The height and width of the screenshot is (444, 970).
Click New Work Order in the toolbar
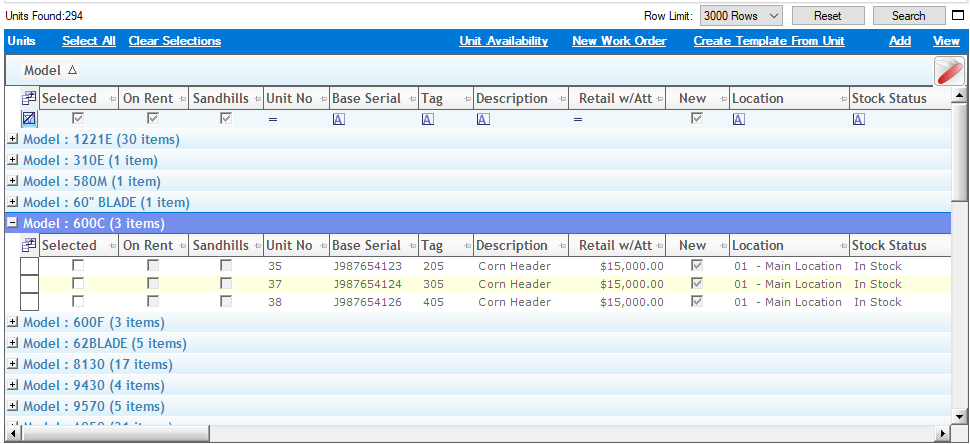tap(619, 41)
